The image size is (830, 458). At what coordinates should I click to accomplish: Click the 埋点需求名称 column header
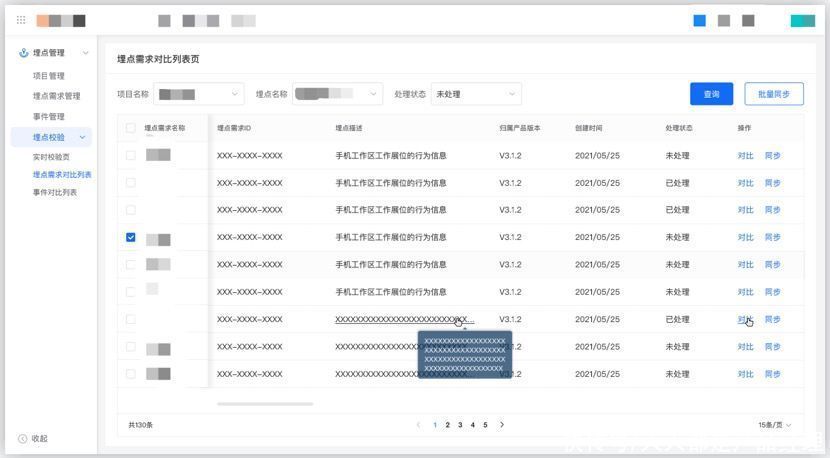tap(165, 128)
